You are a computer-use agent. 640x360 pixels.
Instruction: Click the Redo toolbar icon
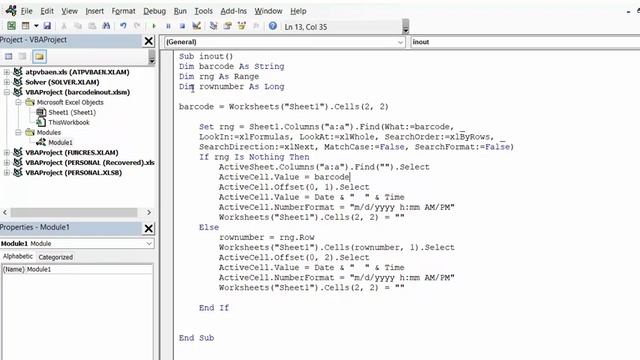[x=137, y=26]
